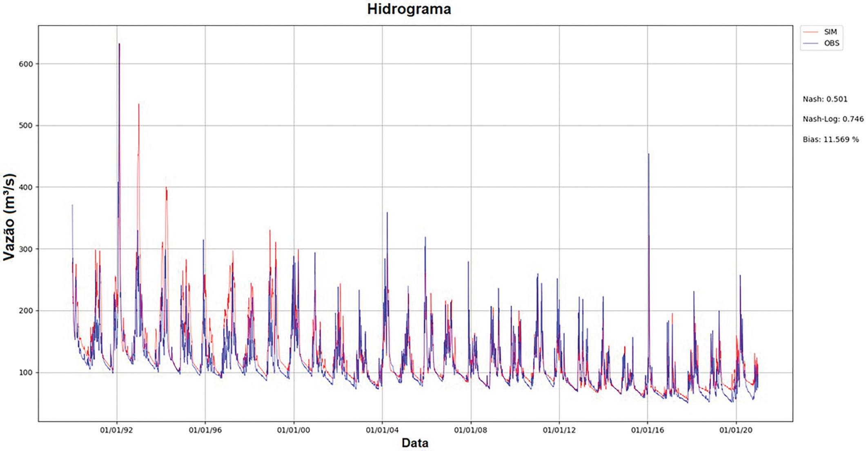
Task: Click the 100 y-axis tick label
Action: (x=26, y=373)
